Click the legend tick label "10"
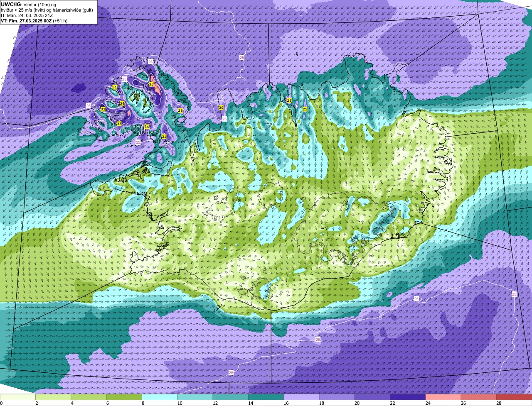The image size is (532, 406). tap(179, 403)
